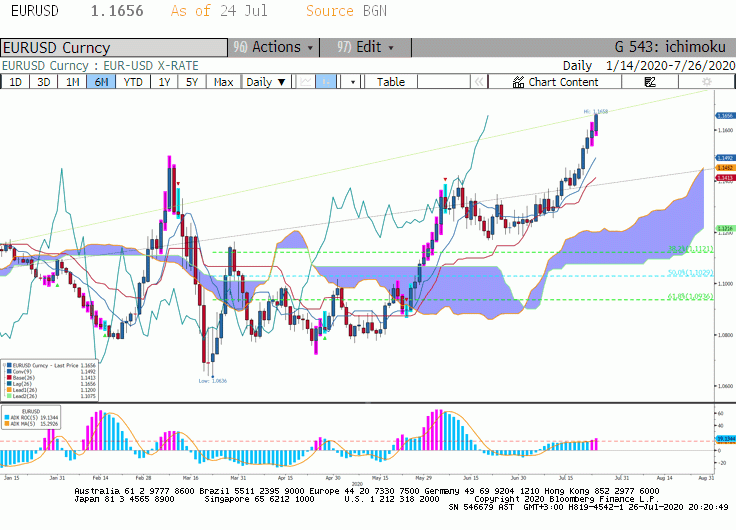
Task: Click the date range 1/14/2020-7/26/2020
Action: click(670, 65)
